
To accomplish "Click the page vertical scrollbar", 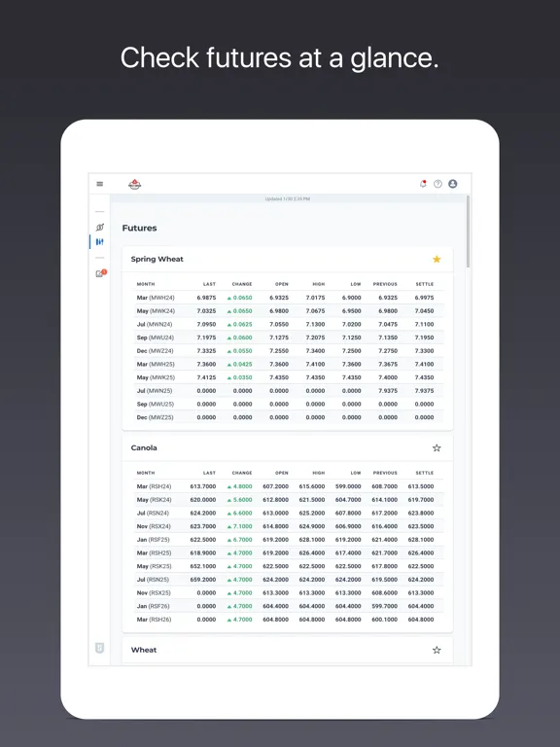I will [x=468, y=231].
